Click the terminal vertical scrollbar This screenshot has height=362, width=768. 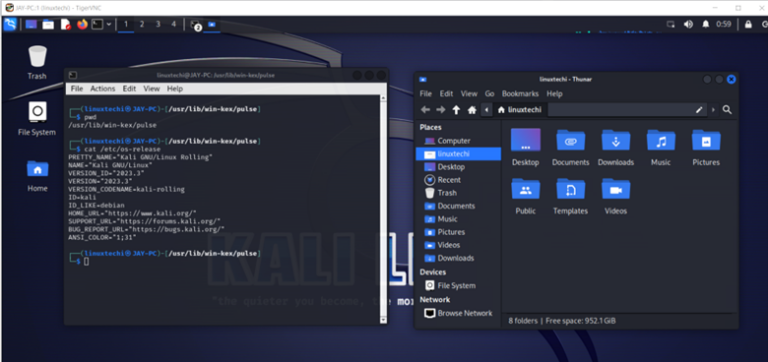coord(384,209)
